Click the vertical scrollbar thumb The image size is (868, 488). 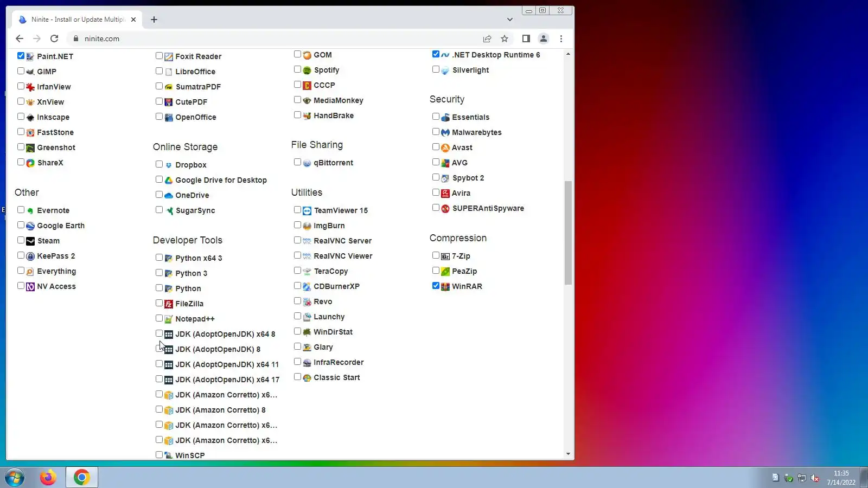pyautogui.click(x=568, y=233)
